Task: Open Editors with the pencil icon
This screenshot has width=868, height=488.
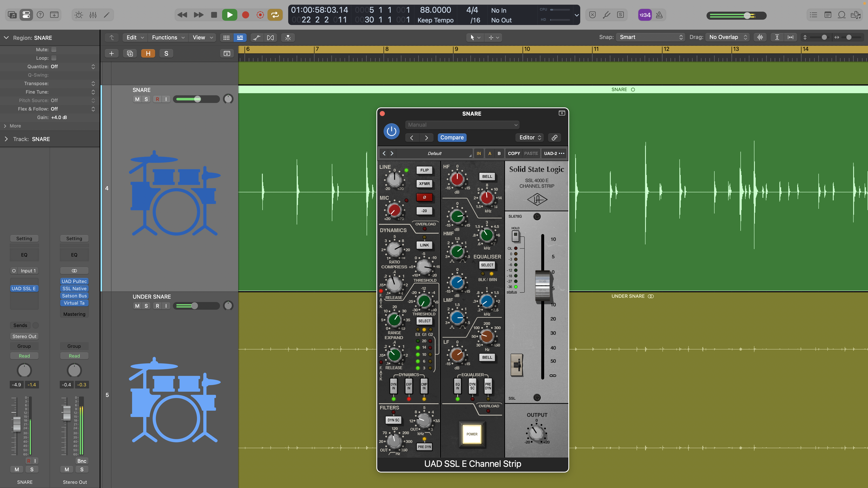Action: [106, 15]
